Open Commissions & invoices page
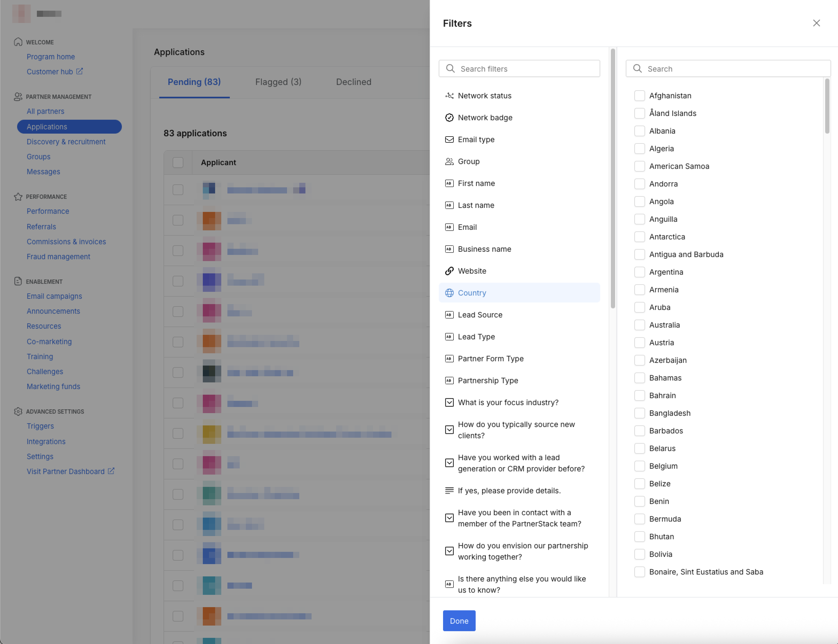 click(x=66, y=242)
